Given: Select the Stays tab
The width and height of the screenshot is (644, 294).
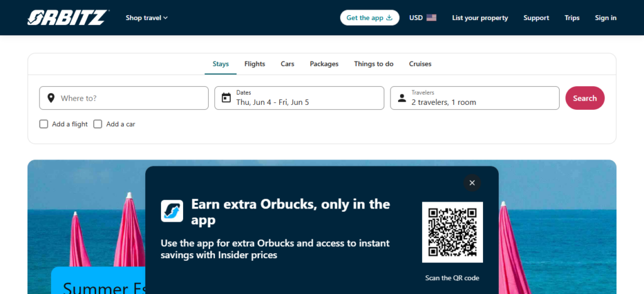Looking at the screenshot, I should 221,64.
